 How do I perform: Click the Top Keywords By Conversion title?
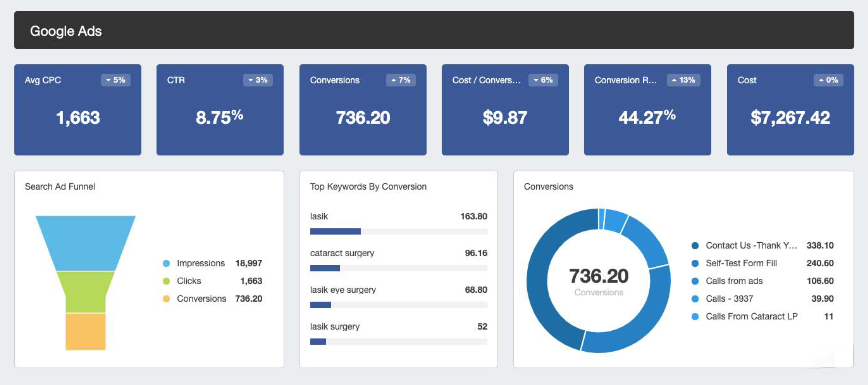[x=368, y=187]
